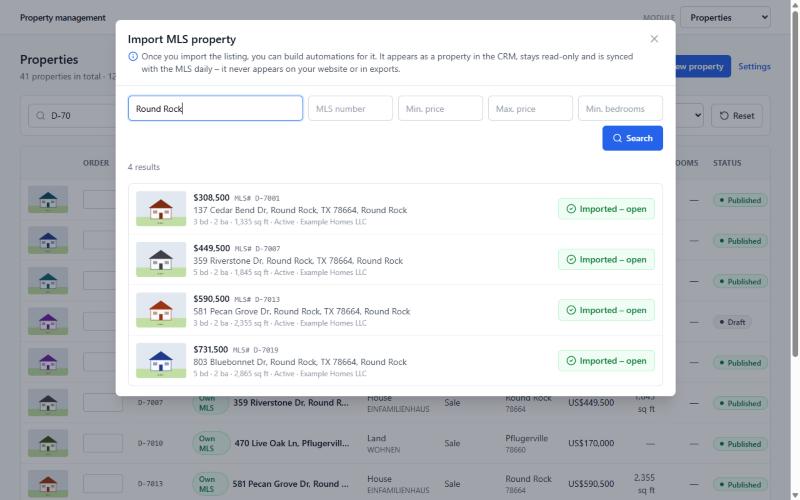Click the magnifier icon inside the Search button
The height and width of the screenshot is (500, 800).
[x=617, y=138]
